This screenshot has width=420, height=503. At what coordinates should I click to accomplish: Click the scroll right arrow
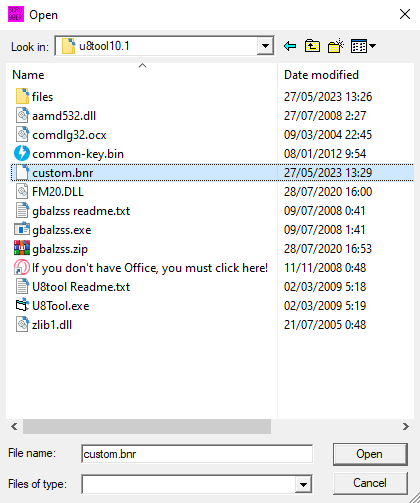(x=406, y=426)
